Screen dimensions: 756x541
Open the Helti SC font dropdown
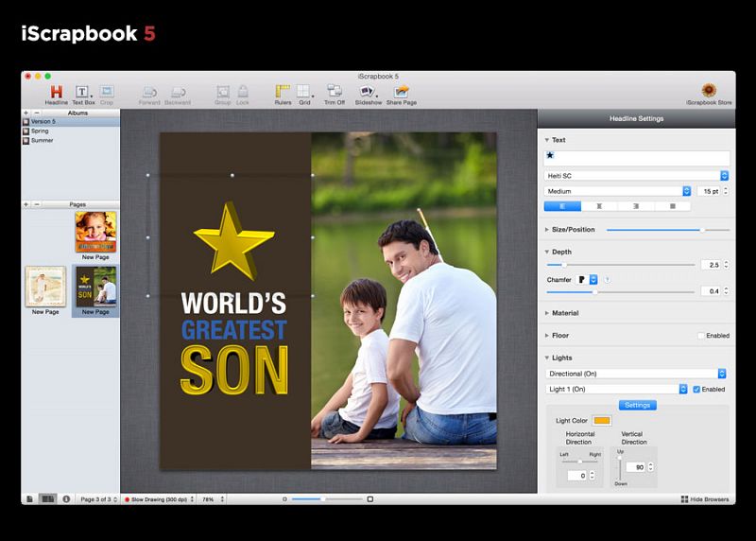tap(636, 175)
